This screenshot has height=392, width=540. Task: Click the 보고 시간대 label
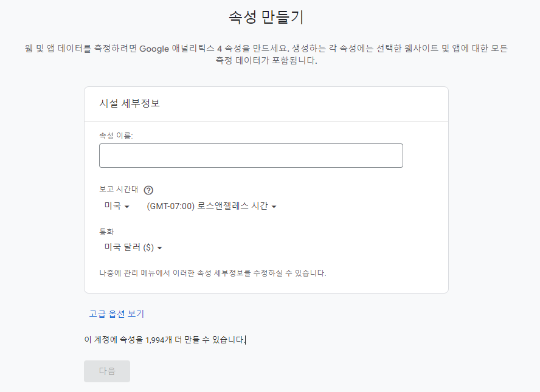[119, 189]
